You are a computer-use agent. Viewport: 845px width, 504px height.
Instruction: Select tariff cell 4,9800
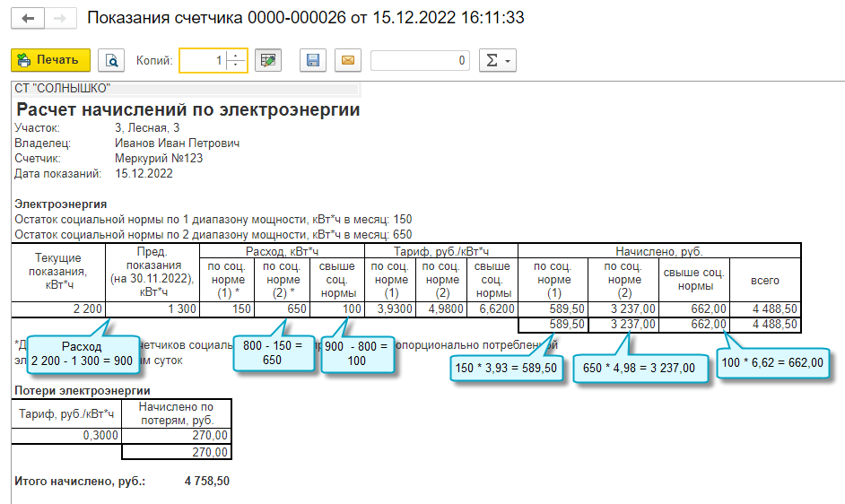click(x=442, y=309)
